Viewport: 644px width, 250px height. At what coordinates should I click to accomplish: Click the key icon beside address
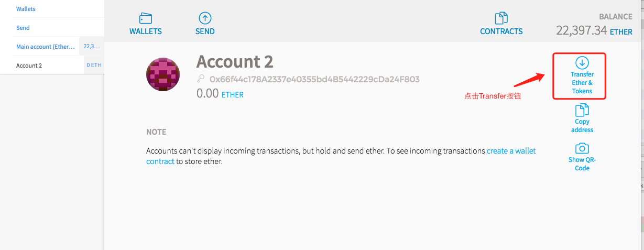201,79
